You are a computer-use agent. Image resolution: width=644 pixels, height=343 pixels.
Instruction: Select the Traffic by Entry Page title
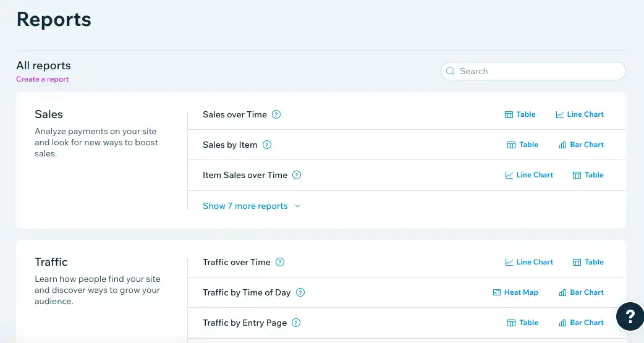245,323
